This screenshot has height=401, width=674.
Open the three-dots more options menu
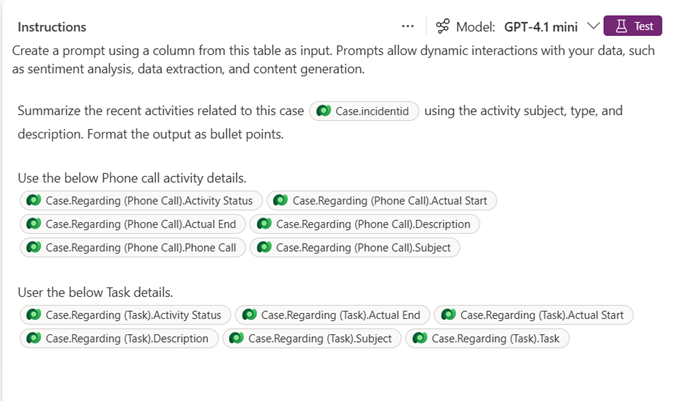click(x=407, y=27)
